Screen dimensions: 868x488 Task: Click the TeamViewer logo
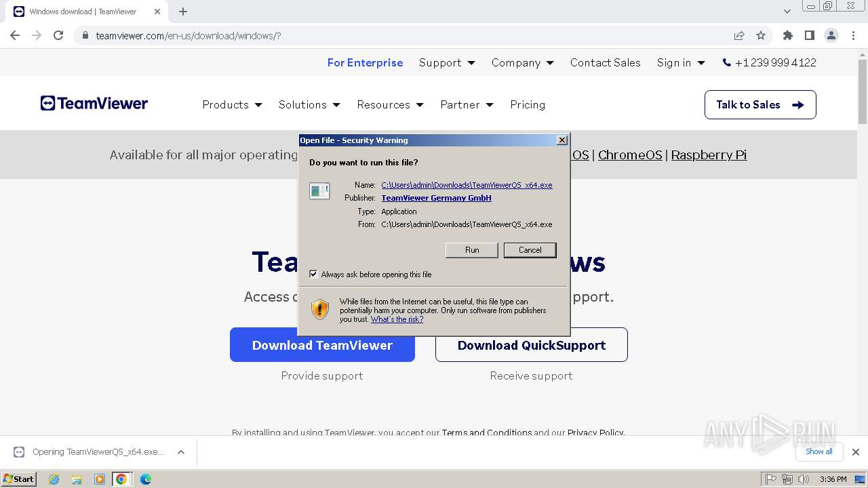(x=94, y=104)
